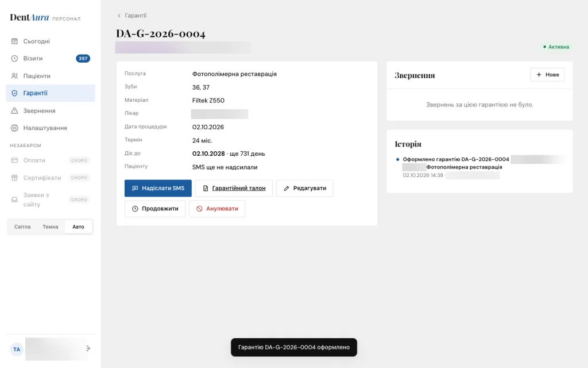Create a new Звернення with Нове
588x368 pixels.
pyautogui.click(x=547, y=75)
